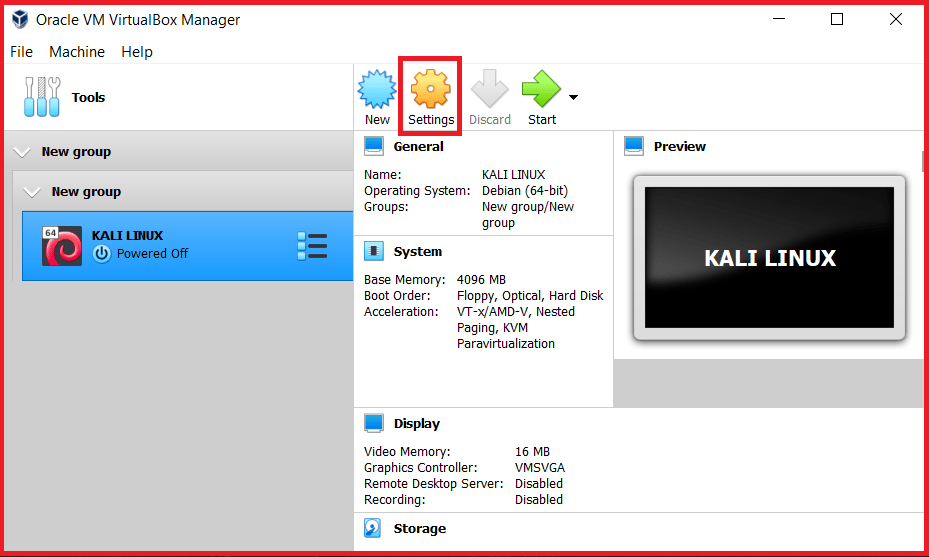929x557 pixels.
Task: Minimize the VirtualBox Manager window
Action: (x=779, y=19)
